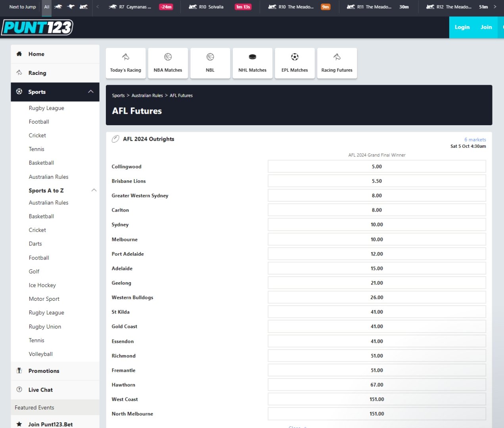The image size is (504, 428).
Task: Open Volleyball in Sports A to Z
Action: point(40,354)
